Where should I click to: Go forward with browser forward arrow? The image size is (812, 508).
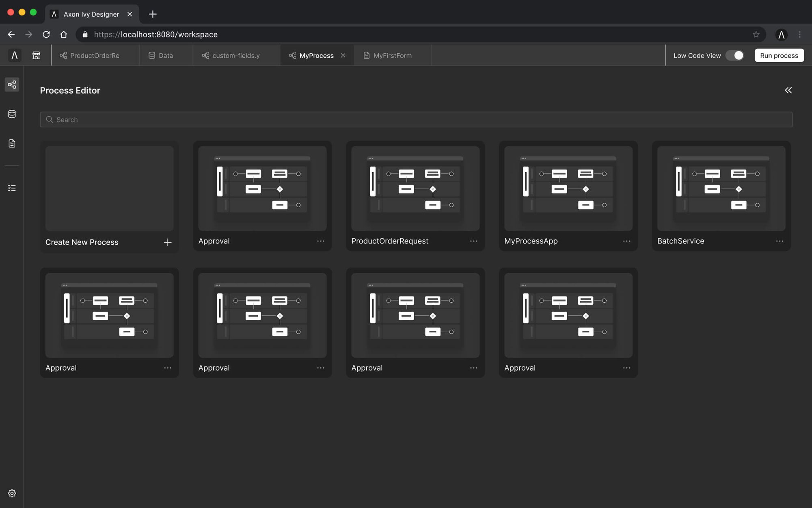29,35
